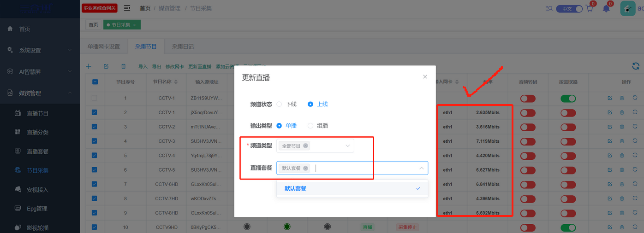The image size is (644, 233).
Task: Close the 更新直播 dialog
Action: 425,77
